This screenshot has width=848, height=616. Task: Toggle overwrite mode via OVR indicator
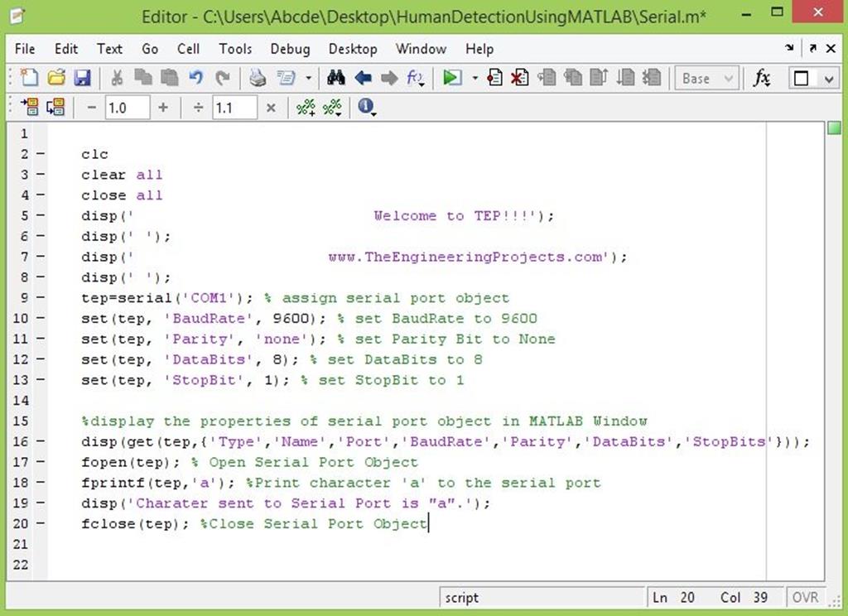[806, 597]
